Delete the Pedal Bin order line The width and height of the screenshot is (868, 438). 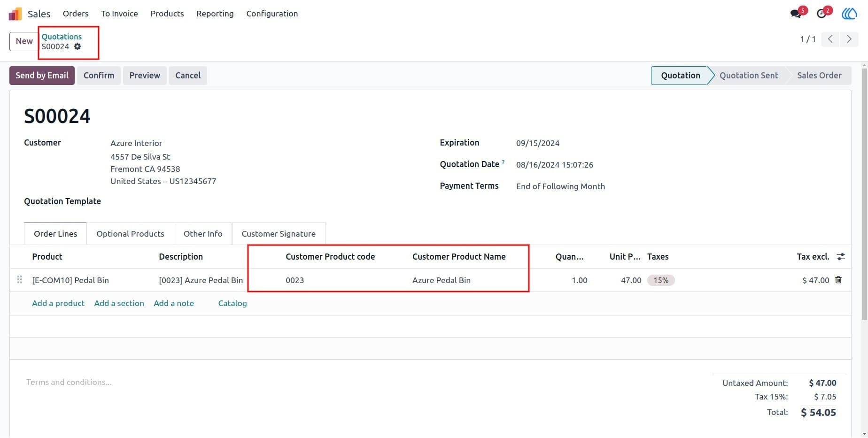tap(838, 280)
